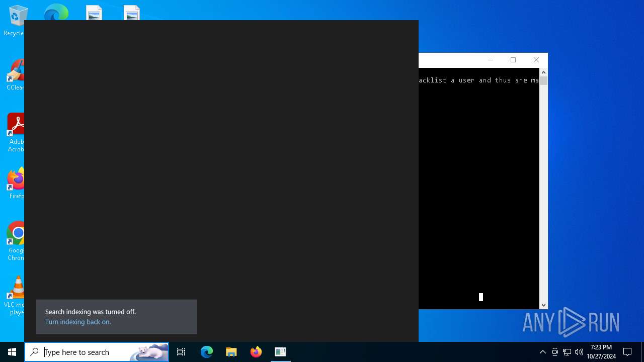Open the clock showing 7:23 PM
644x362 pixels.
pos(601,352)
